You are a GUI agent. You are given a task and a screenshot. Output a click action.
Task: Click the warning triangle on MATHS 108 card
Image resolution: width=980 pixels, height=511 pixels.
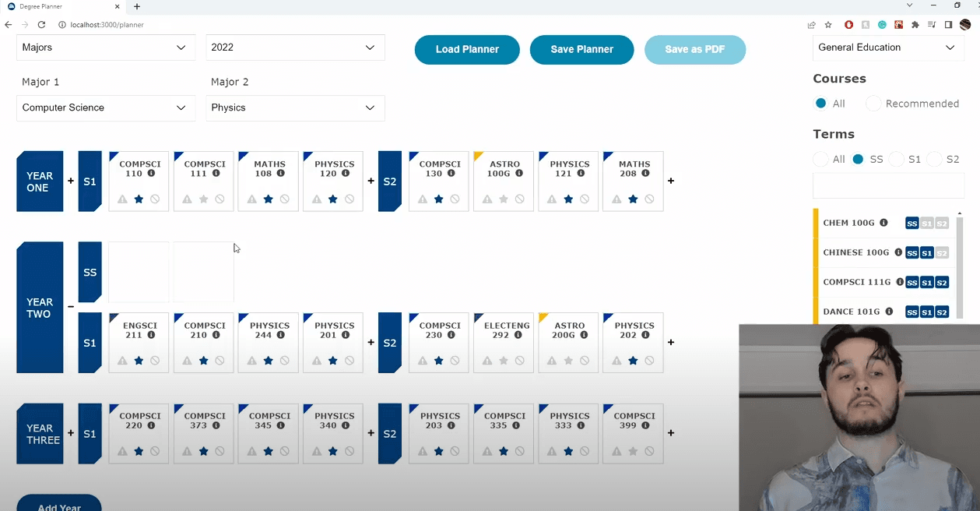click(x=252, y=199)
